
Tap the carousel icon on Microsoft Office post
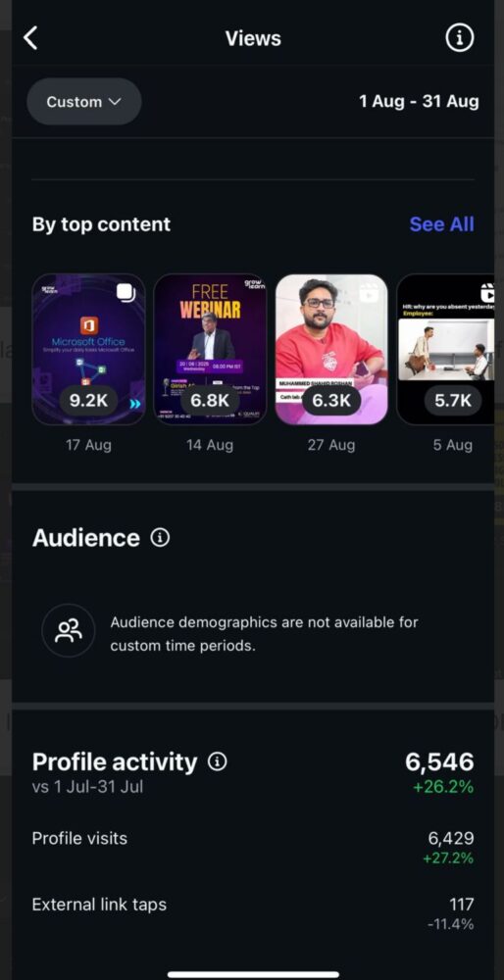(x=126, y=293)
